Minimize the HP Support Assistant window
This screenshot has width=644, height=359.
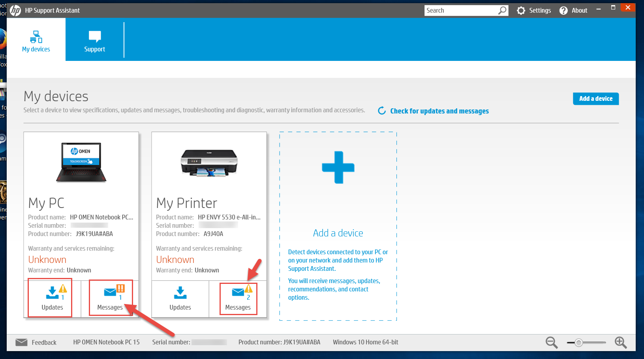599,9
